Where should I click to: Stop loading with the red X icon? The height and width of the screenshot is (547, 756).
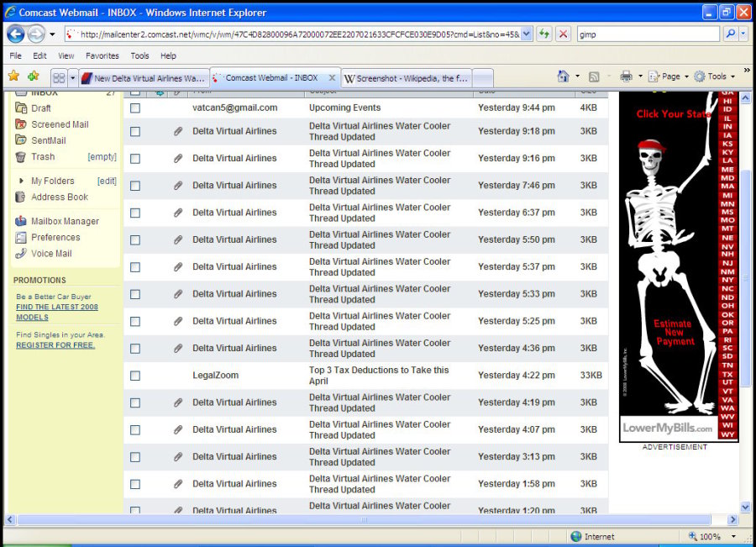pos(563,34)
